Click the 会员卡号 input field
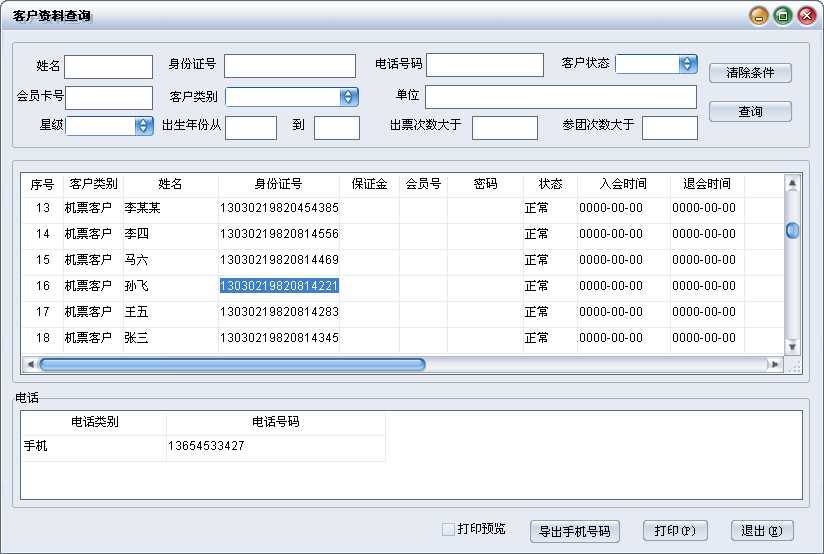The image size is (824, 554). tap(109, 98)
